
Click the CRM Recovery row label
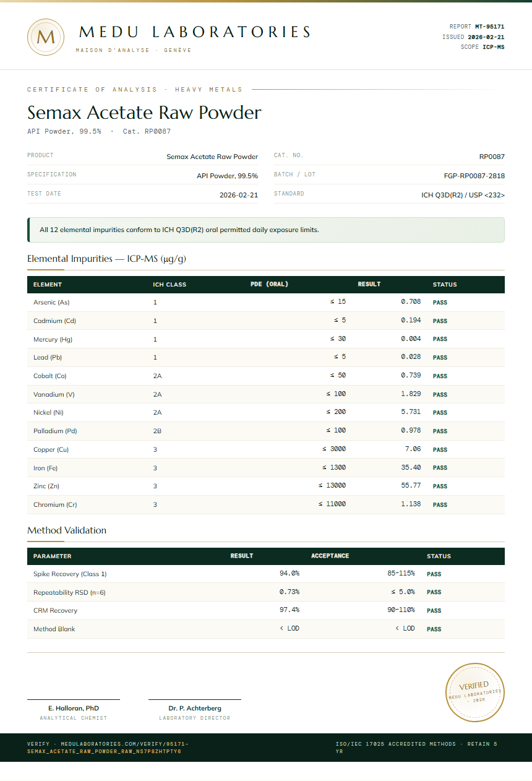[55, 611]
